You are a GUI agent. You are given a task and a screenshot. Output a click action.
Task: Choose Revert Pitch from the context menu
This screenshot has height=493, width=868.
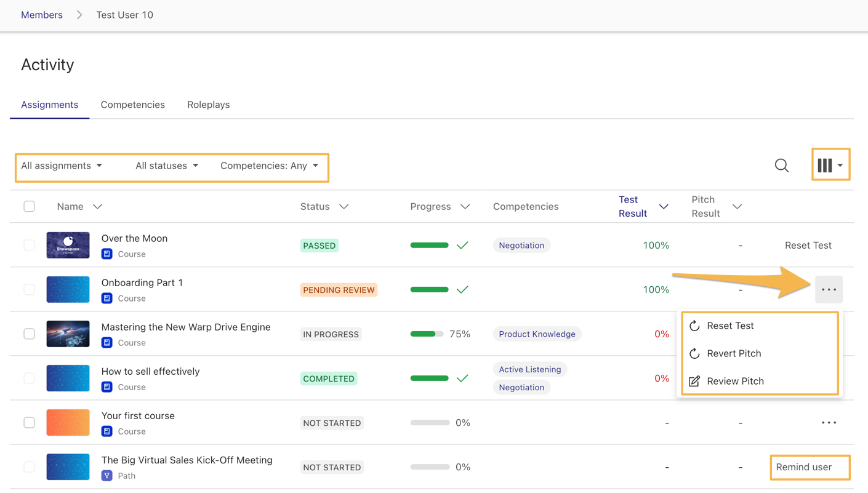pyautogui.click(x=733, y=353)
